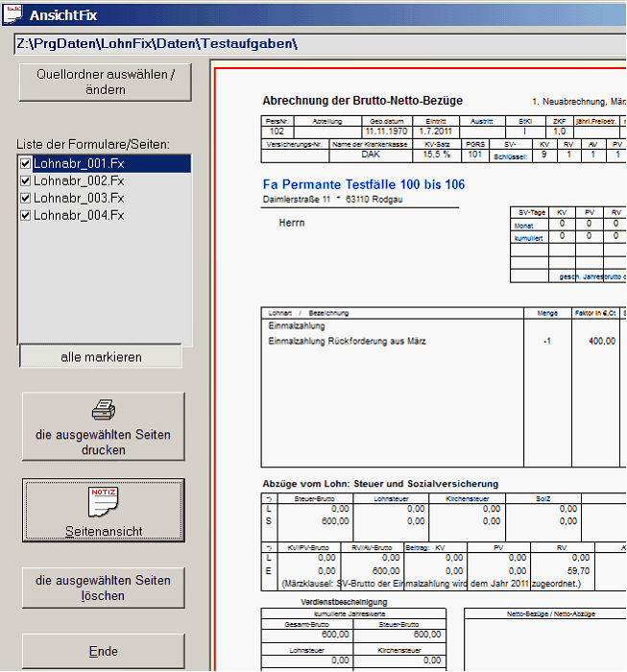
Task: Select Lohnabr_002.Fx in the form list
Action: click(x=79, y=180)
